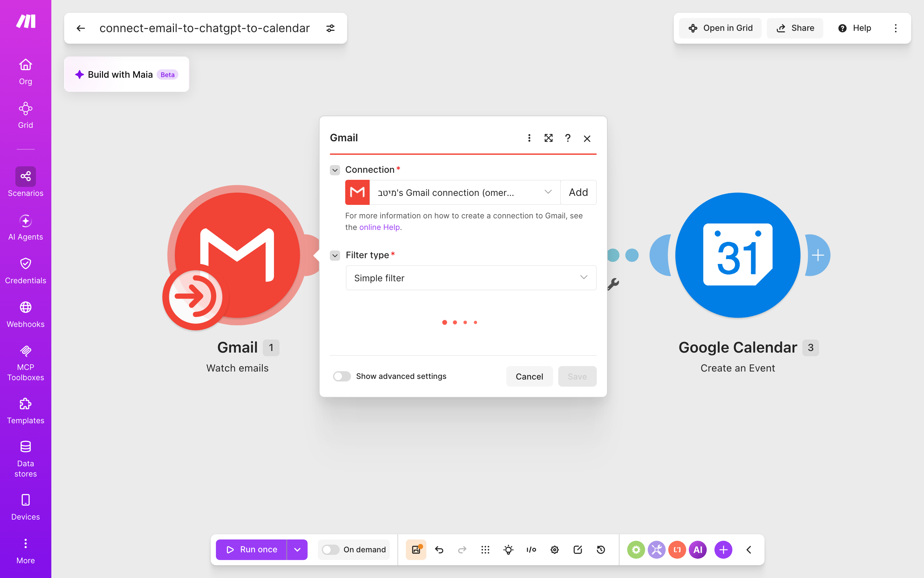Go to Scenarios in the sidebar

pos(26,182)
